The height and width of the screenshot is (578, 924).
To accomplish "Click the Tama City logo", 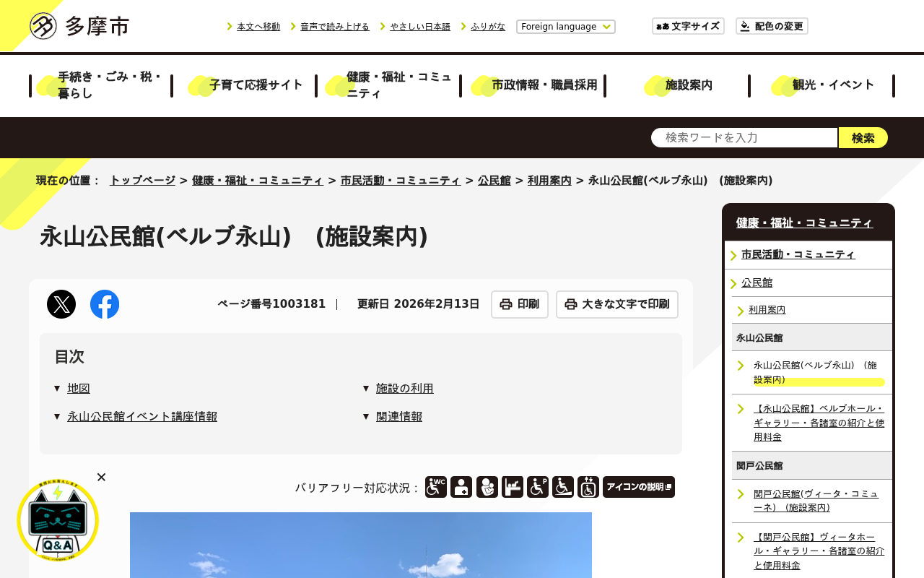I will 79,26.
